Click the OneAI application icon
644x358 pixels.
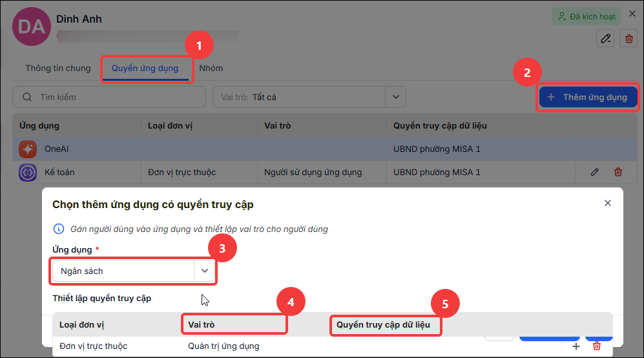pyautogui.click(x=28, y=149)
